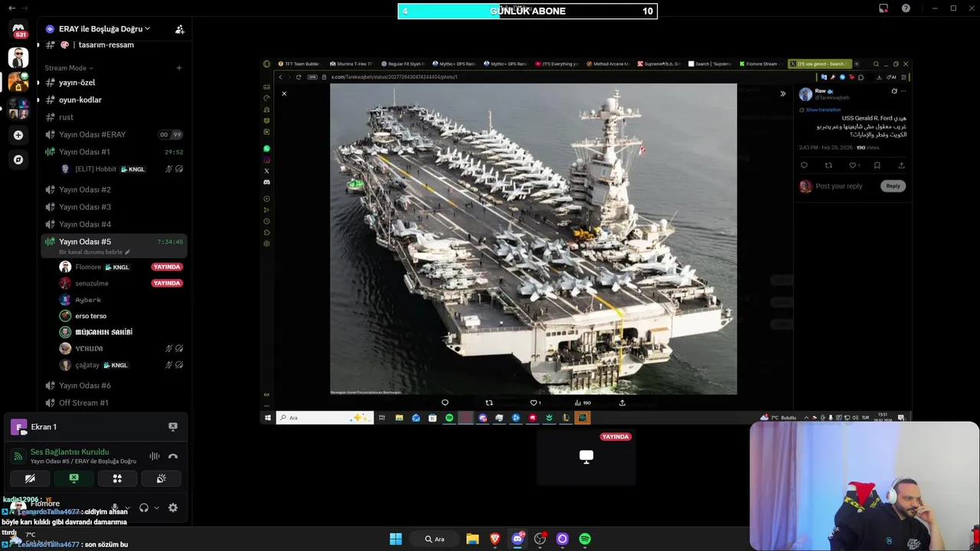This screenshot has width=980, height=551.
Task: Open activities button in voice panel
Action: (x=117, y=478)
